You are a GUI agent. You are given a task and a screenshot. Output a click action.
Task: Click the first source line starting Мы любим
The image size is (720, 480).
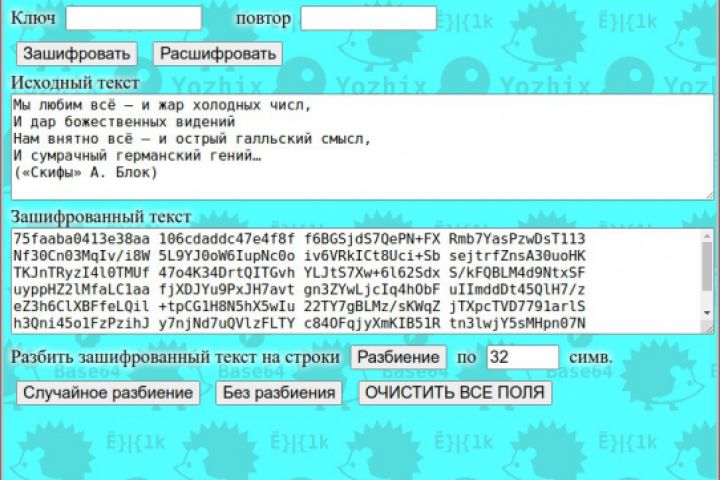click(x=163, y=105)
